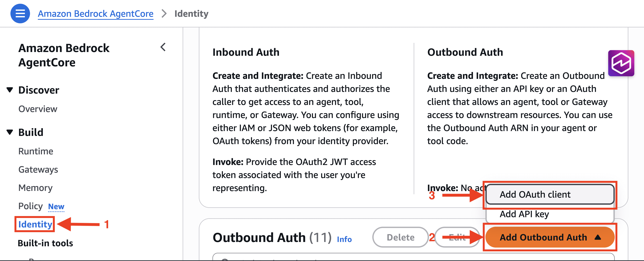The image size is (644, 261).
Task: Open the Info link beside Outbound Auth
Action: [344, 239]
